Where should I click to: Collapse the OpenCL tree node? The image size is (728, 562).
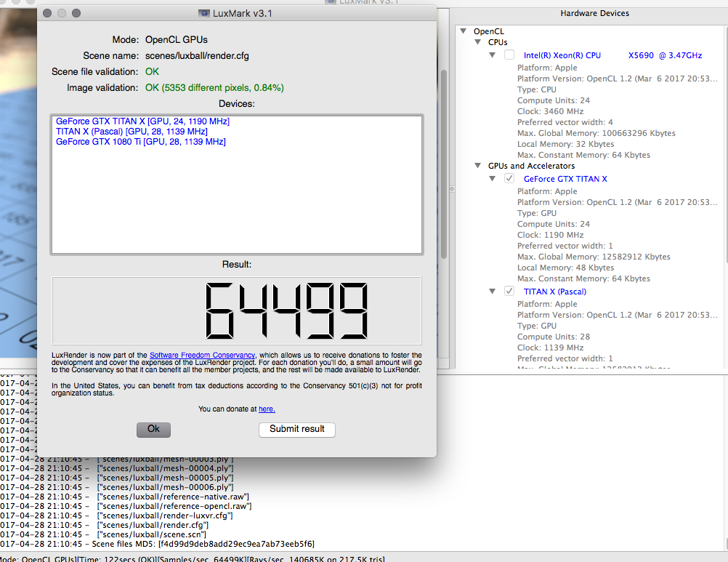pyautogui.click(x=463, y=31)
